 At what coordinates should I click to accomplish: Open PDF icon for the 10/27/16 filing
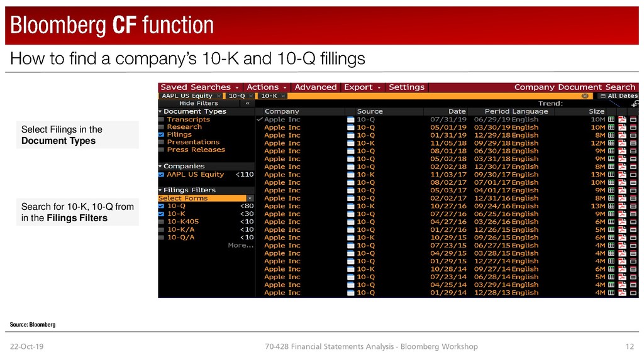[622, 206]
